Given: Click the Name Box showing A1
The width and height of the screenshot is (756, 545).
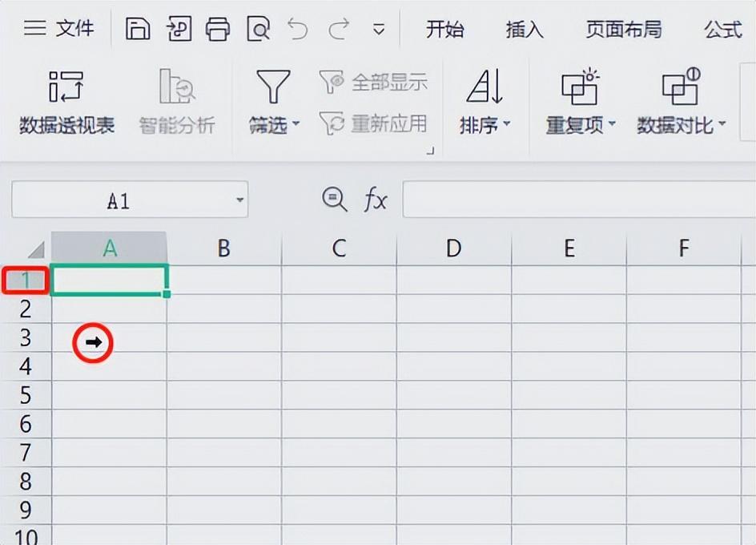Looking at the screenshot, I should tap(119, 200).
